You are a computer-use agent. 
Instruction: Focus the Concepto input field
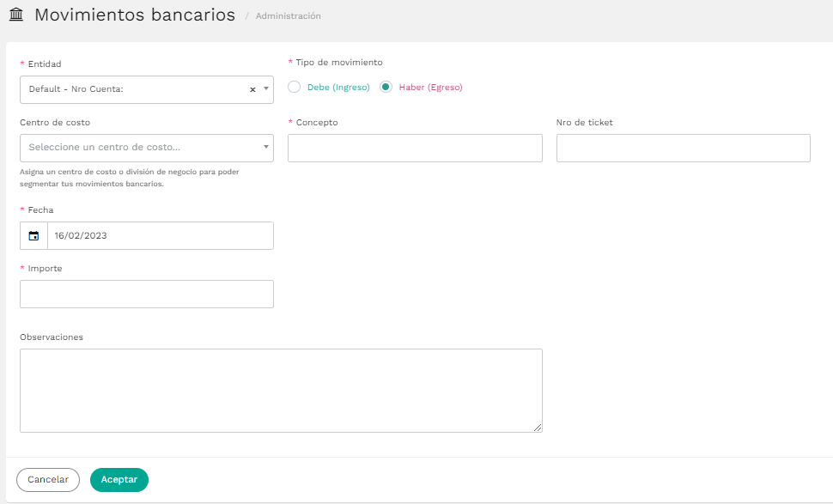[x=415, y=148]
